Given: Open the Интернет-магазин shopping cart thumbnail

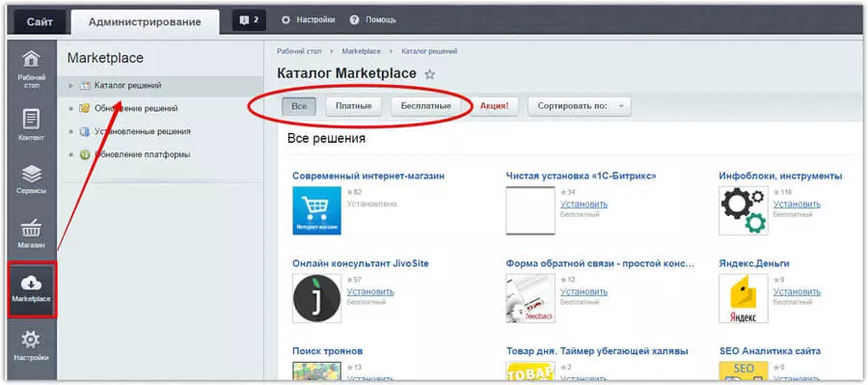Looking at the screenshot, I should [x=316, y=210].
